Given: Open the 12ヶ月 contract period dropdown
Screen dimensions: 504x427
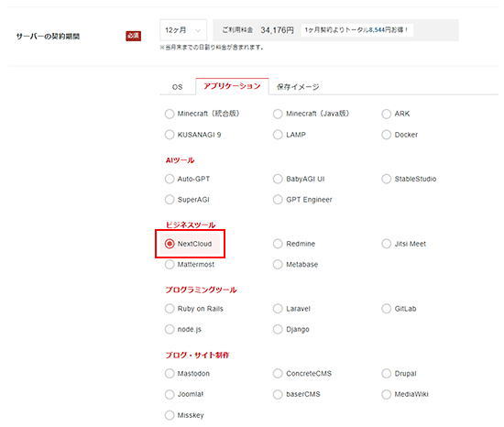Looking at the screenshot, I should [x=183, y=30].
